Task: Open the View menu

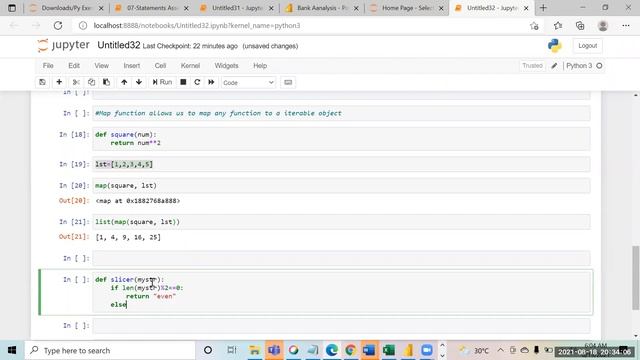Action: 102,66
